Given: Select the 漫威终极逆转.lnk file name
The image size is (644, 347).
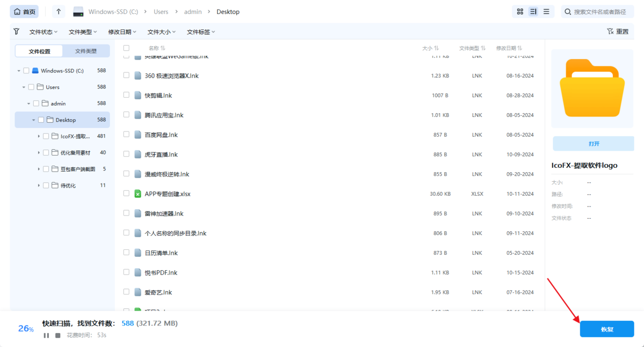Looking at the screenshot, I should [167, 174].
